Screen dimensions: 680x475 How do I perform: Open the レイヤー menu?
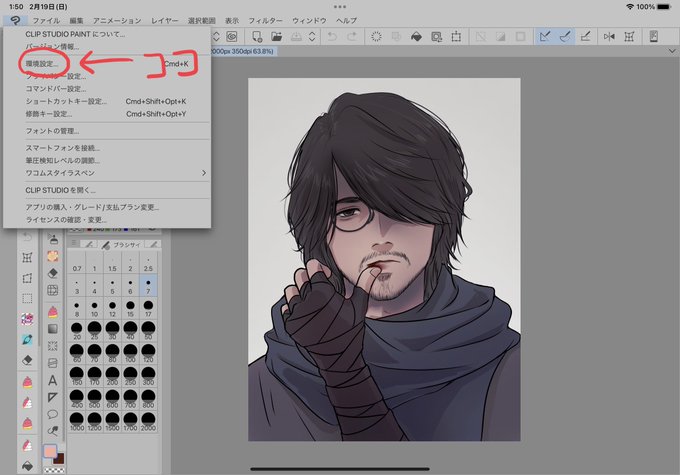(164, 20)
